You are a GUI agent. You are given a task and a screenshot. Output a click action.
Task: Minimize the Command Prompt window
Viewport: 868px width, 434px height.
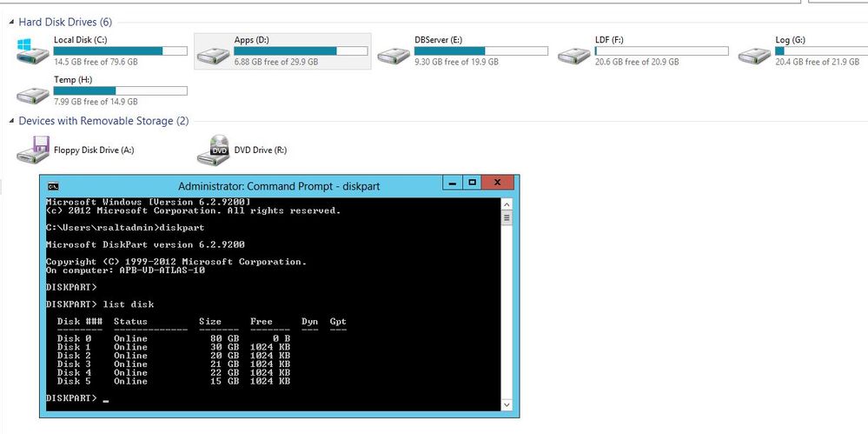coord(454,183)
